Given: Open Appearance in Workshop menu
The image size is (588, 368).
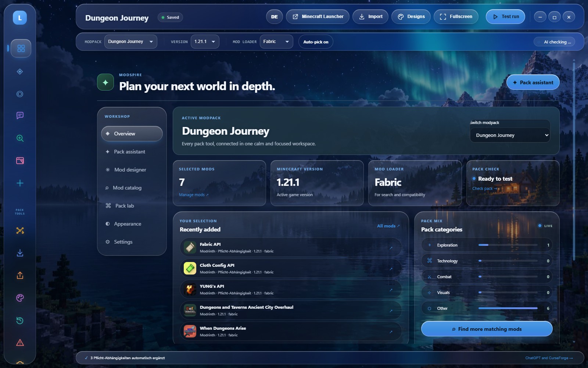Looking at the screenshot, I should 132,224.
